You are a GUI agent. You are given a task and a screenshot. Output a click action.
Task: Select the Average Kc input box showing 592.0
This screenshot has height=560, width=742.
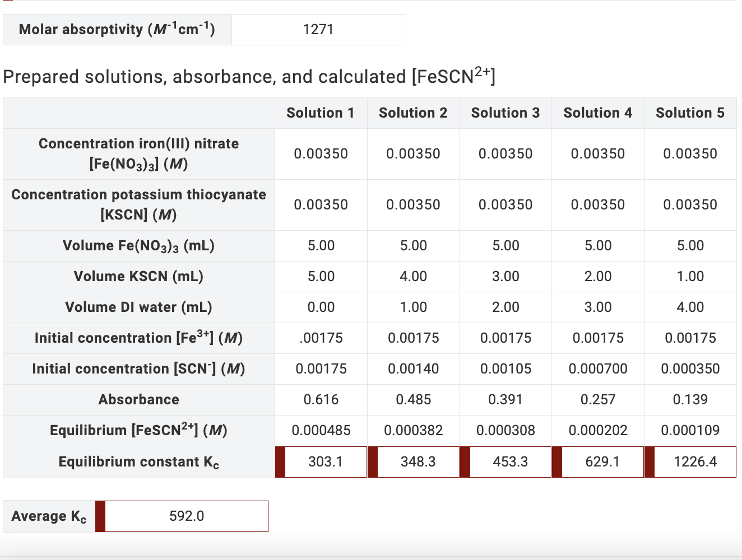tap(185, 516)
